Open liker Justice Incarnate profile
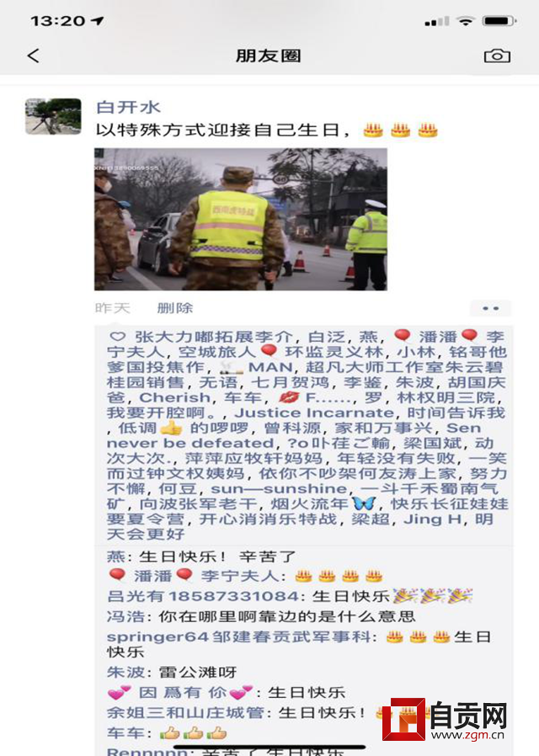The height and width of the screenshot is (756, 539). [x=314, y=413]
